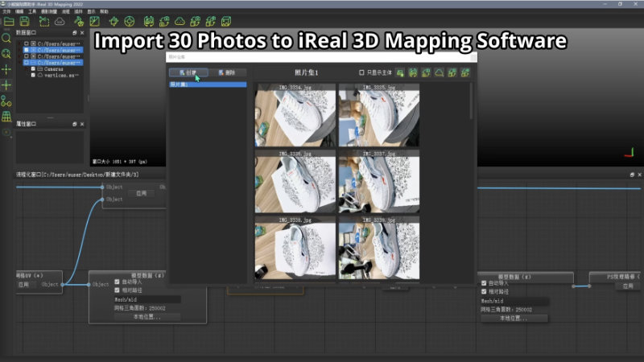644x362 pixels.
Task: Toggle 自动导入 in the right 模型数据 node
Action: (484, 283)
